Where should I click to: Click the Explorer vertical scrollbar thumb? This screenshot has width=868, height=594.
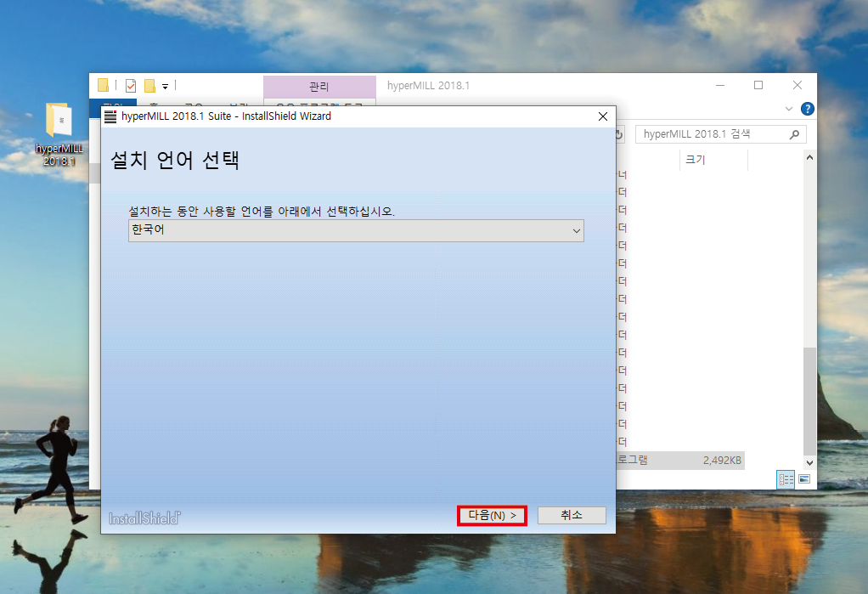pyautogui.click(x=809, y=400)
